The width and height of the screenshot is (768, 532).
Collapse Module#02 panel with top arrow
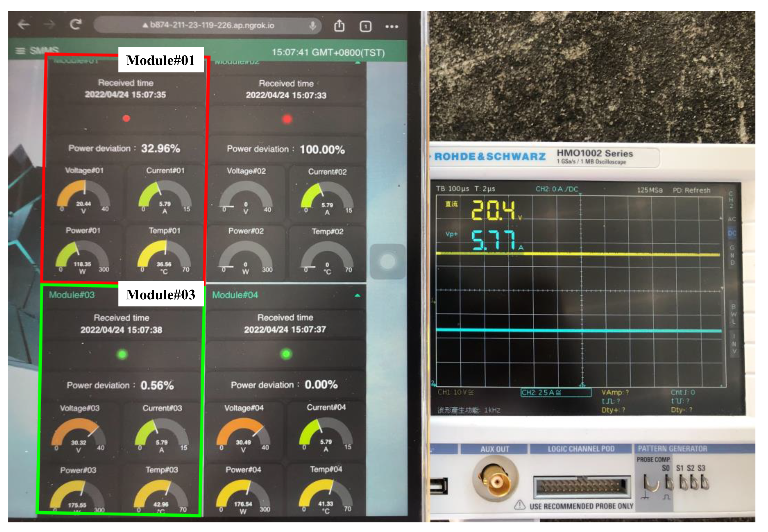pos(357,63)
